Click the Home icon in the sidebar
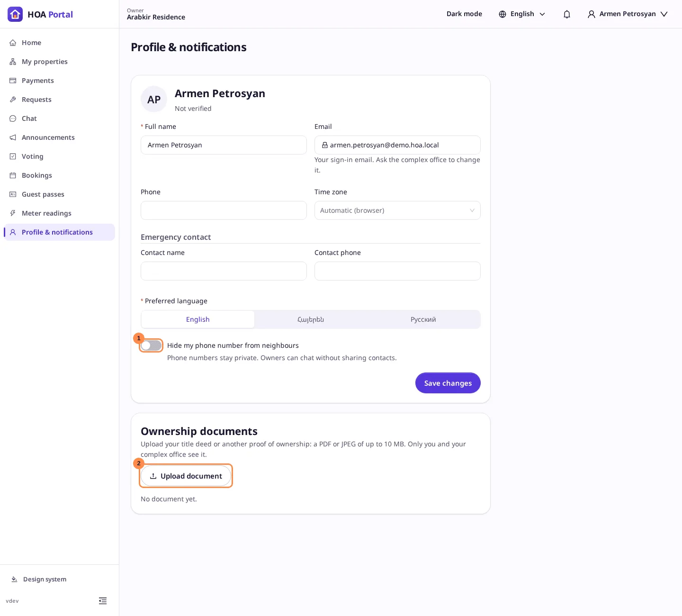Screen dimensions: 682x616 [x=13, y=43]
